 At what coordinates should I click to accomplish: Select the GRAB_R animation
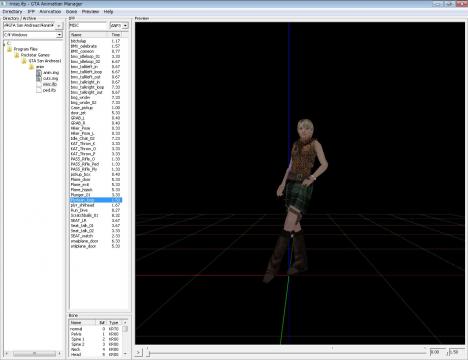[96, 123]
